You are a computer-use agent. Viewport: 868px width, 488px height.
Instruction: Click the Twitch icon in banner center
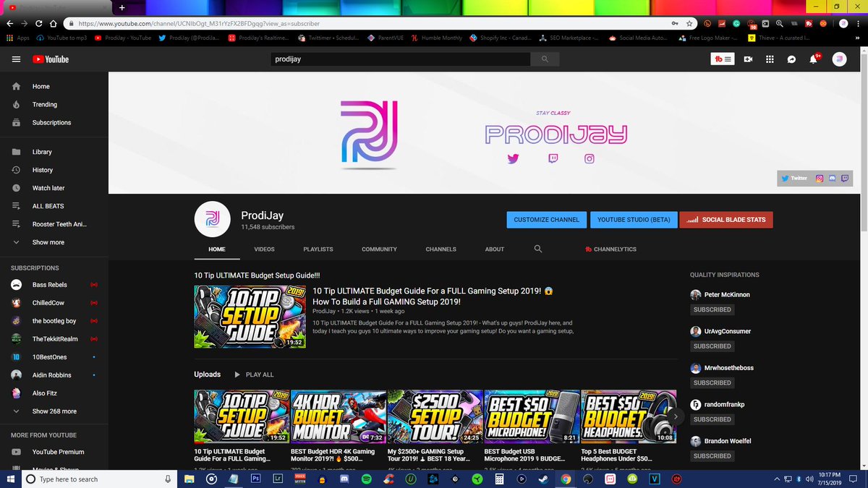pyautogui.click(x=553, y=158)
